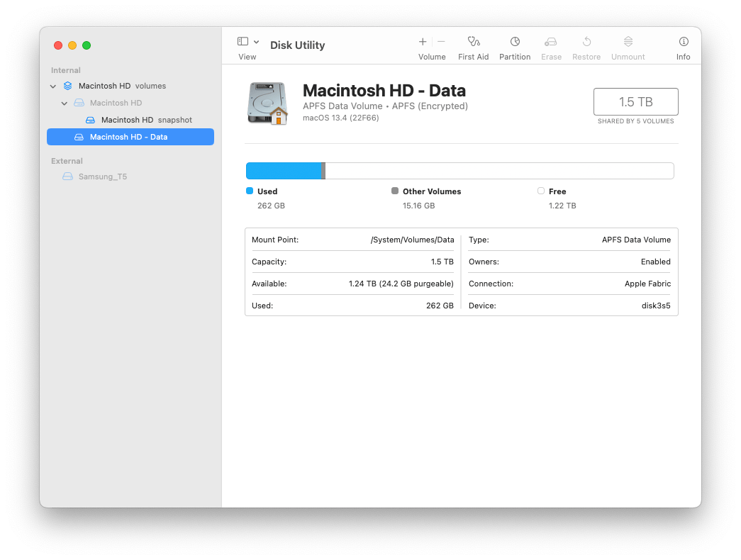Collapse the Macintosh HD disclosure triangle
The height and width of the screenshot is (560, 741).
click(x=64, y=103)
